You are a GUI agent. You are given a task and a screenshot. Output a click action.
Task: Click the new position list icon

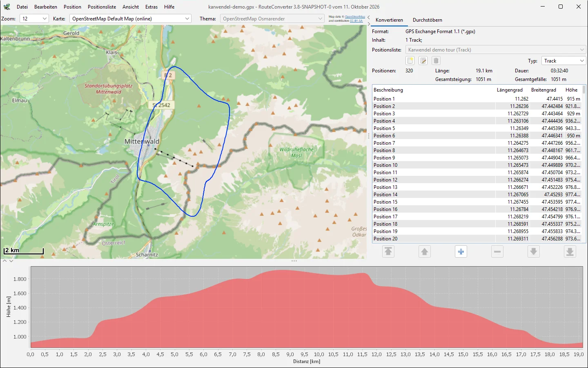[410, 61]
